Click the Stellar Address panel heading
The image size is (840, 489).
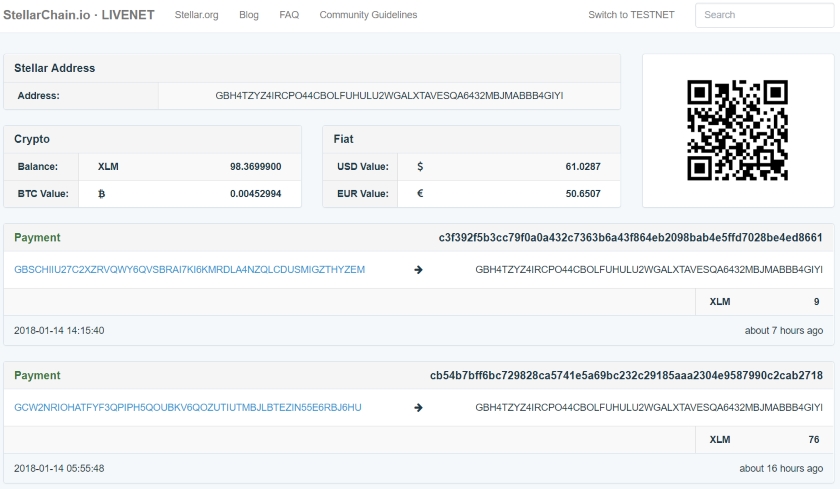click(55, 68)
